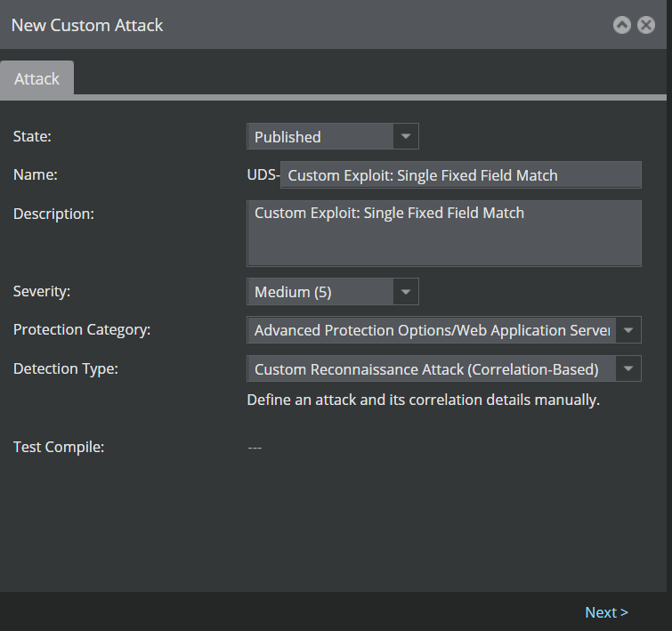Click the 'Define an attack and its correlation details manually.' text
672x631 pixels.
click(x=423, y=400)
